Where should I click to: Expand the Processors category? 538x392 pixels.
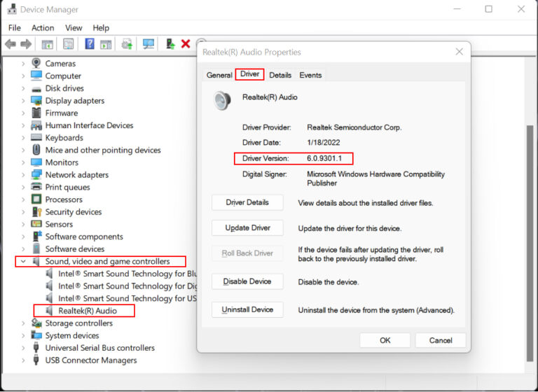click(x=23, y=199)
